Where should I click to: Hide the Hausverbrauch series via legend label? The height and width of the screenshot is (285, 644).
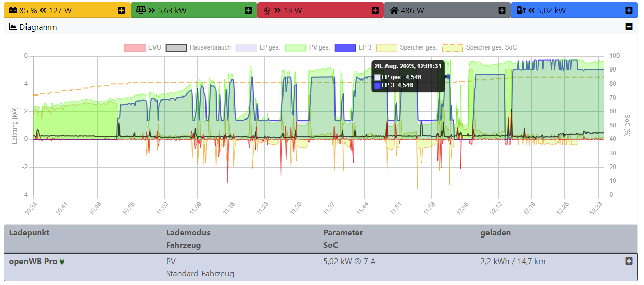[210, 47]
